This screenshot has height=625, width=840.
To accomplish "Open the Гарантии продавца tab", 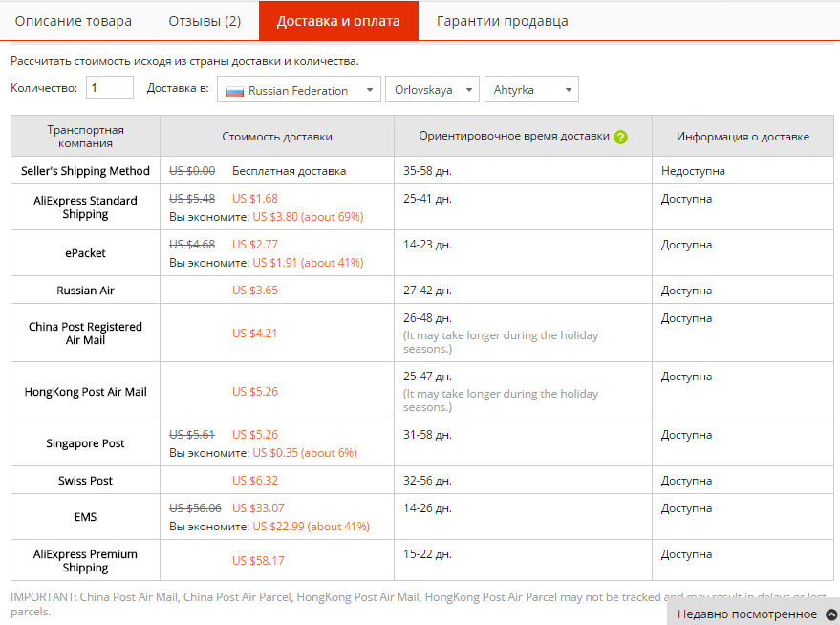I will [502, 21].
